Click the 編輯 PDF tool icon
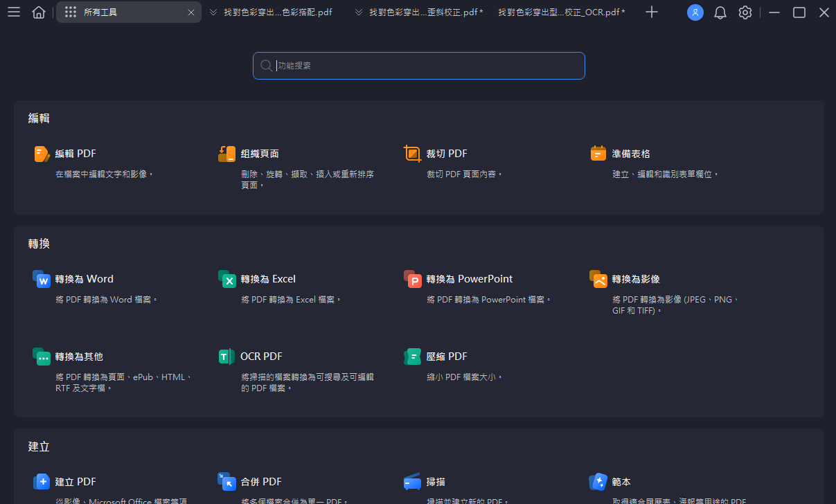 (x=42, y=154)
